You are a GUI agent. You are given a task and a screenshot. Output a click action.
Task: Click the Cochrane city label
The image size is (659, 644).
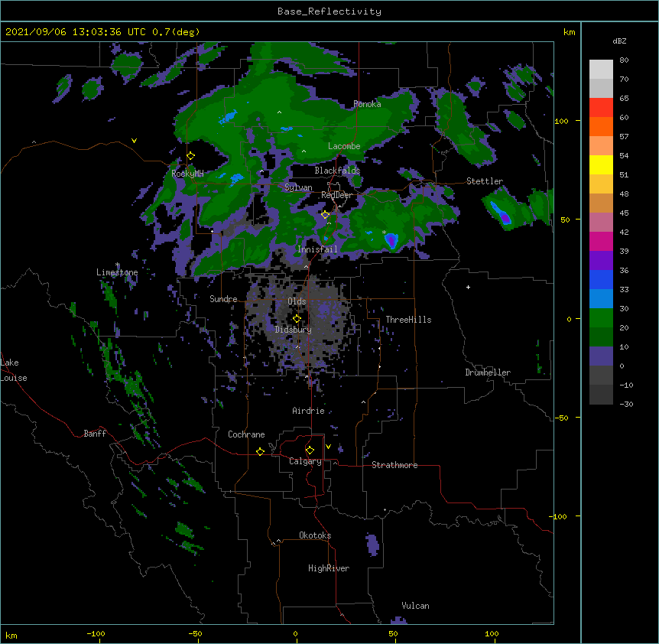click(x=246, y=434)
